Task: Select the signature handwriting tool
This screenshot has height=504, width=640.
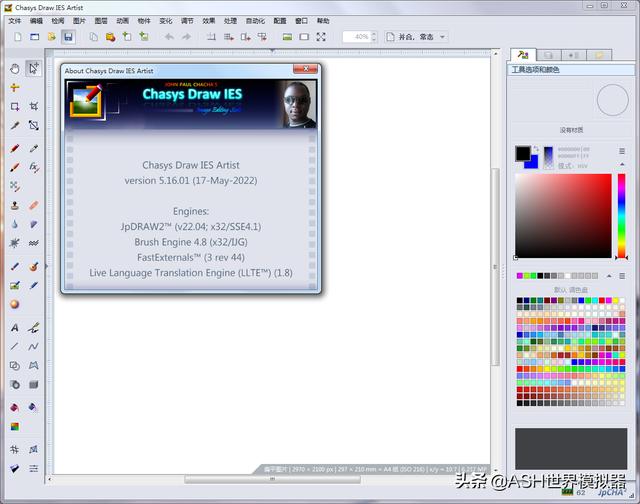Action: (34, 328)
